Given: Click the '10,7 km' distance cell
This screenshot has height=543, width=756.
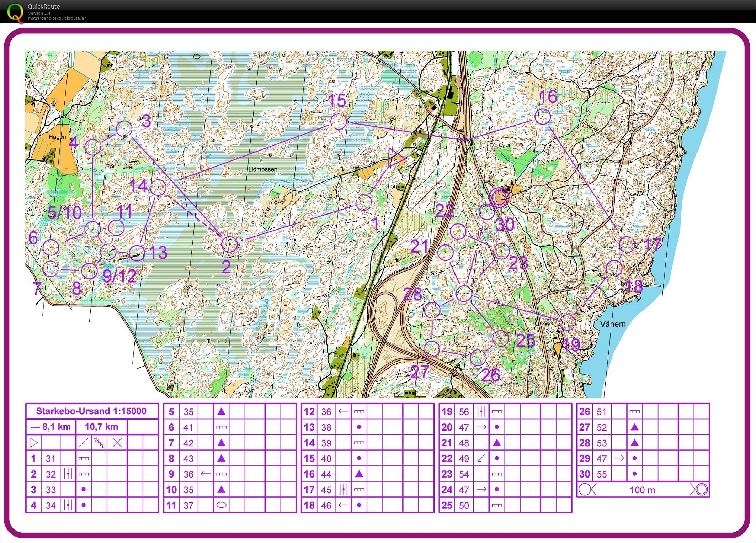Looking at the screenshot, I should 101,427.
